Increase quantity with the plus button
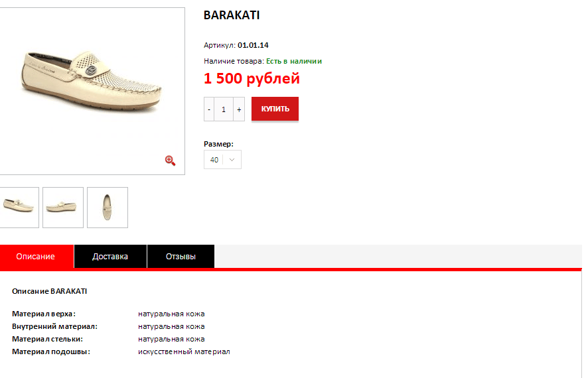The image size is (588, 378). point(239,109)
